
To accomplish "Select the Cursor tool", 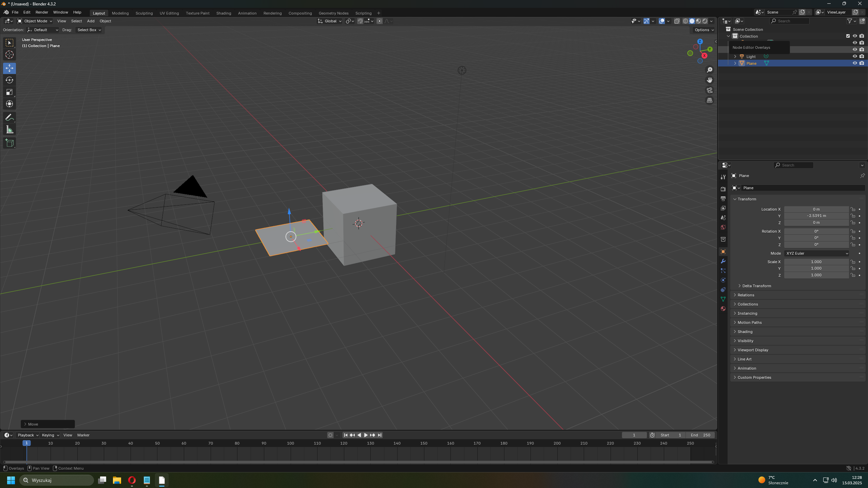I will (x=9, y=55).
